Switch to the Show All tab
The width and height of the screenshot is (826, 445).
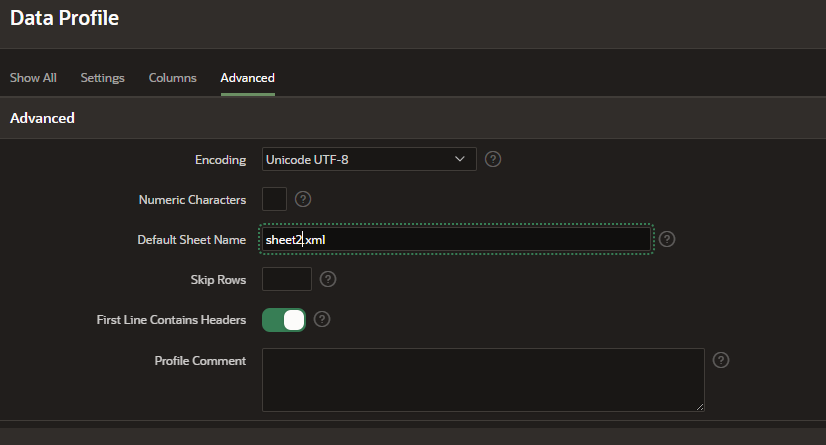point(33,78)
